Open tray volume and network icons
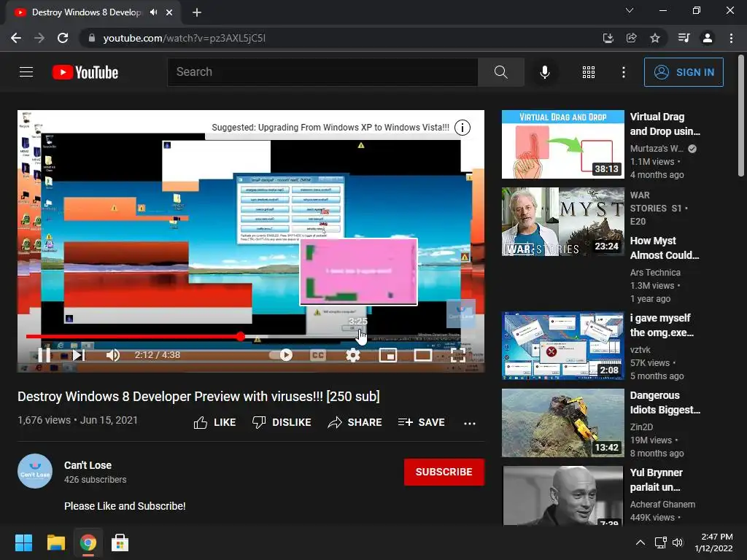The image size is (747, 560). tap(669, 542)
